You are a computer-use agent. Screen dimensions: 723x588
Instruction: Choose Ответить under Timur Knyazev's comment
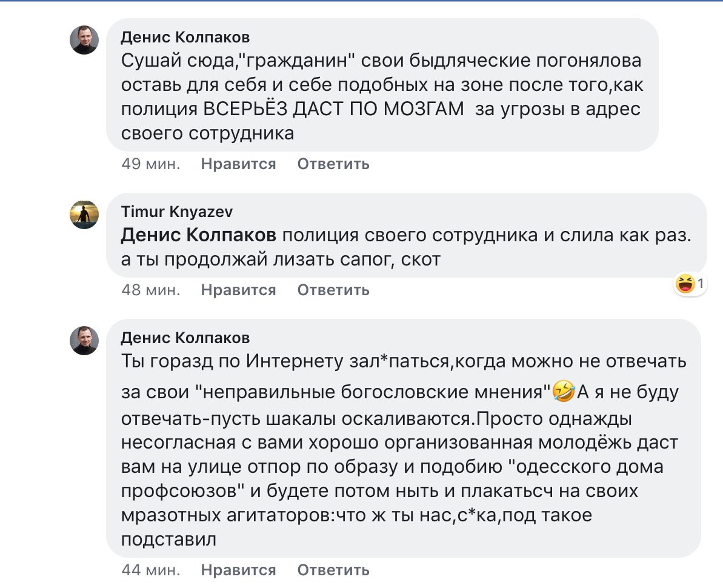pos(333,290)
